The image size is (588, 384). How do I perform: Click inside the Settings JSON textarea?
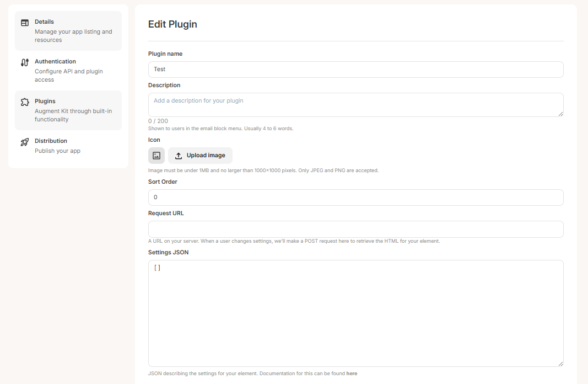pos(355,313)
